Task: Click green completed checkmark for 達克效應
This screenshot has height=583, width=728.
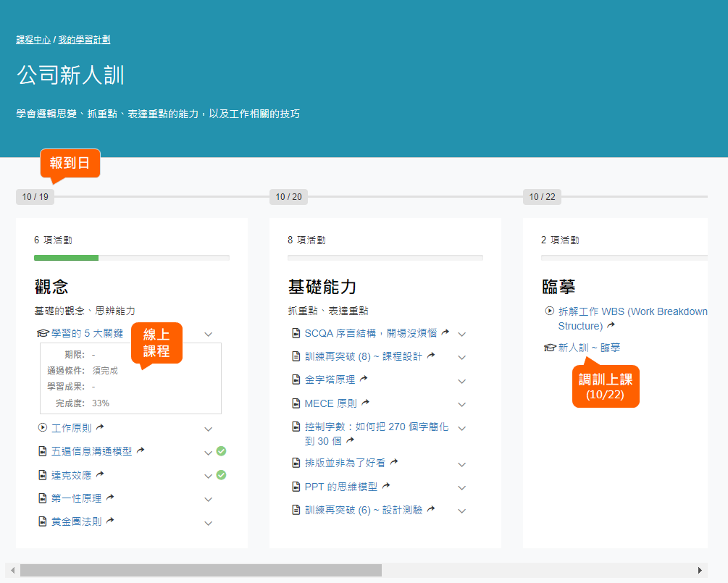Action: pyautogui.click(x=222, y=475)
